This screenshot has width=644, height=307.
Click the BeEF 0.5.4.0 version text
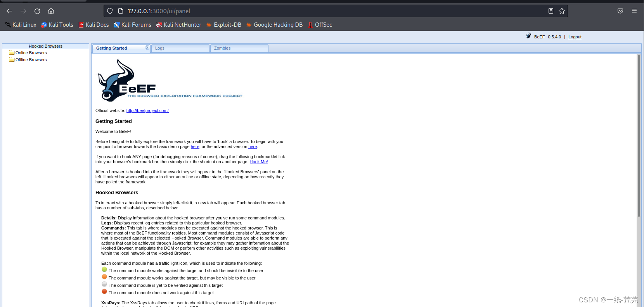click(x=547, y=37)
